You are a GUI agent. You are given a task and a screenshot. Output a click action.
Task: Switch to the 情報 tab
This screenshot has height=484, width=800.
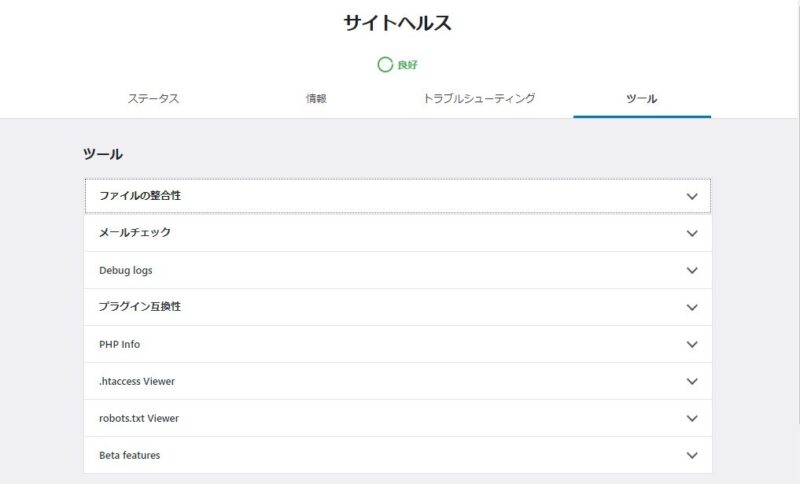coord(316,98)
